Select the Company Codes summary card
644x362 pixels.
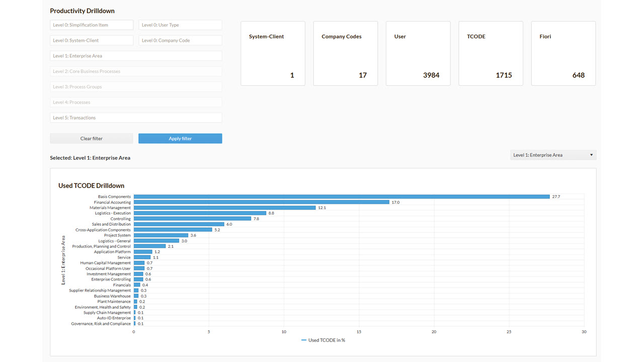click(345, 53)
